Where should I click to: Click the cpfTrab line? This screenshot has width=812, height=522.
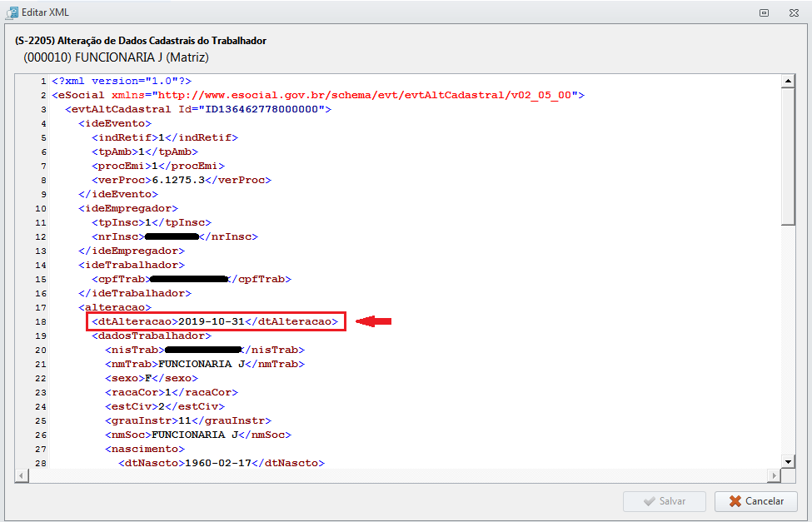point(191,279)
